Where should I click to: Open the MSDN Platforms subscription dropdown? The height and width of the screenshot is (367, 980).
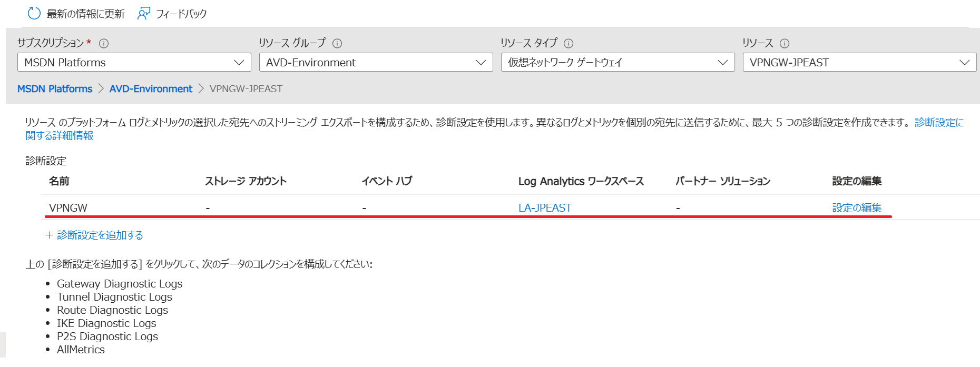[x=134, y=62]
